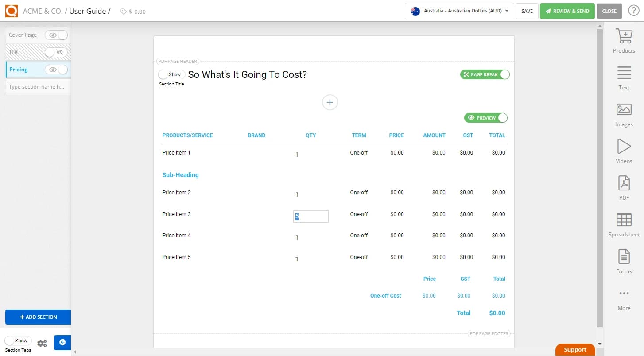The image size is (644, 356).
Task: Insert a video using the Videos icon
Action: click(x=624, y=151)
